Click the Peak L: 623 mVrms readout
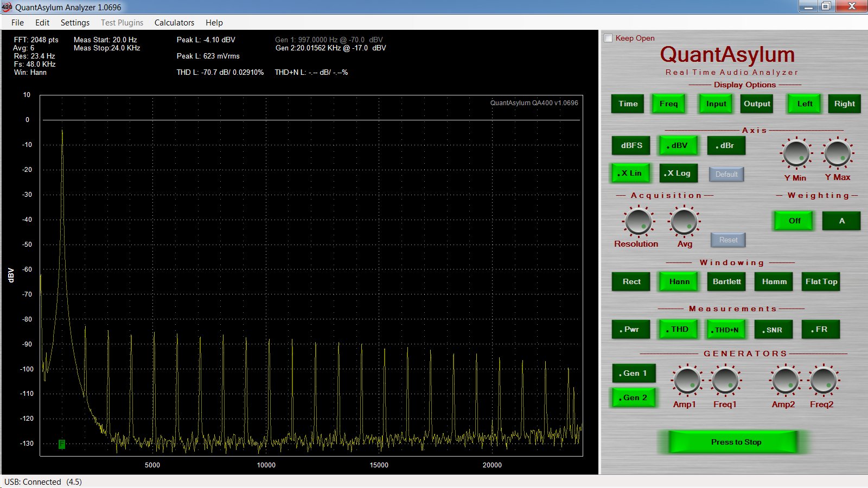 [x=208, y=56]
